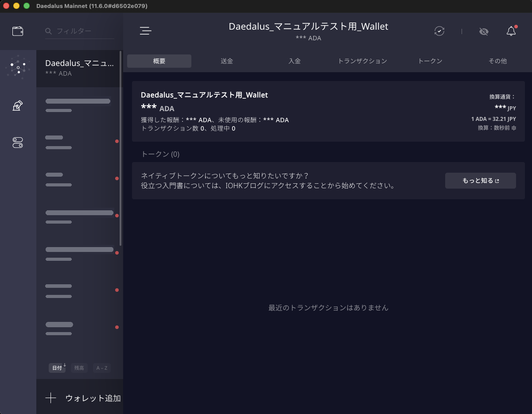
Task: Click the plus icon for adding wallet
Action: (51, 398)
